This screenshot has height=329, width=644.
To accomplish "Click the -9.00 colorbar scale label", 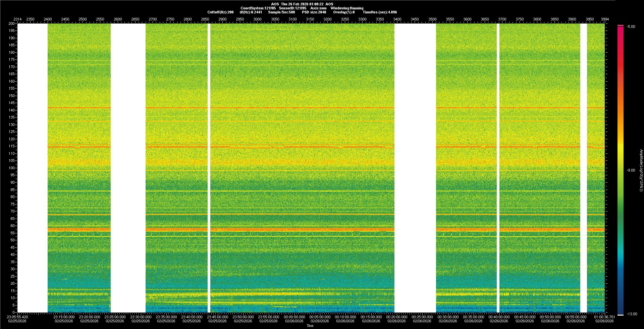I will point(631,170).
